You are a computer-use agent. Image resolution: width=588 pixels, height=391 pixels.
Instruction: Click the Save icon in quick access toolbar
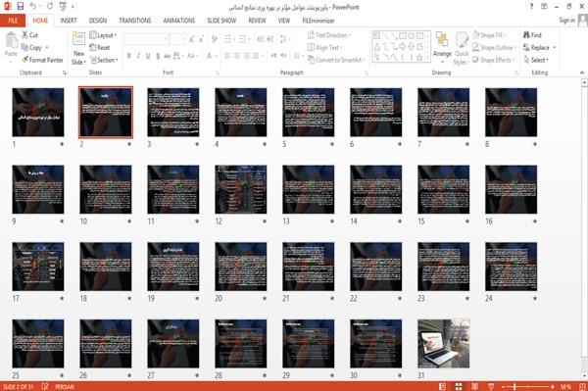pyautogui.click(x=21, y=7)
